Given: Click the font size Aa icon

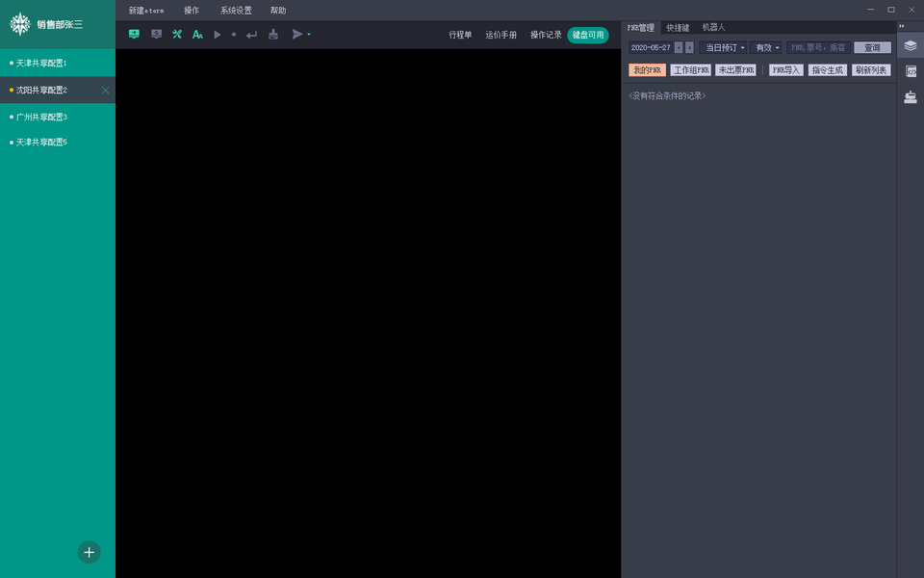Looking at the screenshot, I should point(197,35).
